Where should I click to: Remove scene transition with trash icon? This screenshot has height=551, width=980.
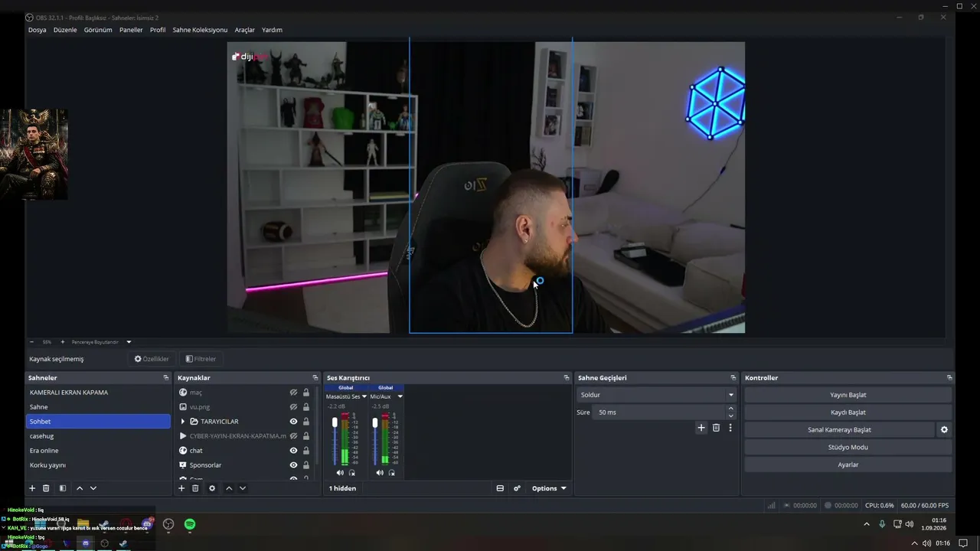(716, 428)
